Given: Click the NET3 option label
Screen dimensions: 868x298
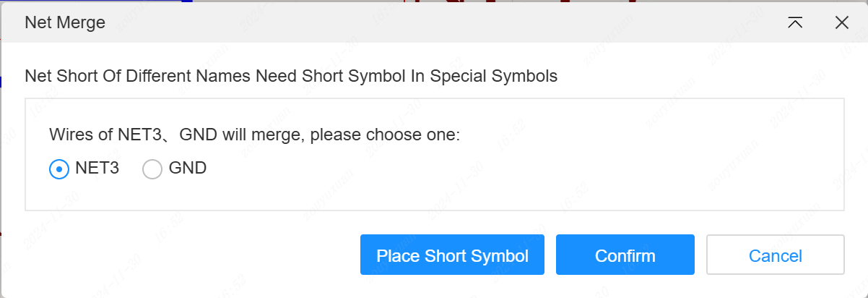Looking at the screenshot, I should [97, 169].
